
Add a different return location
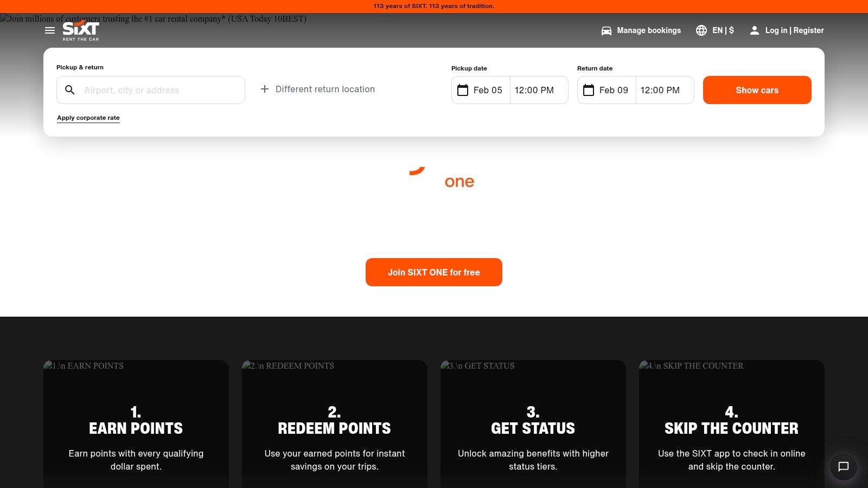tap(317, 89)
